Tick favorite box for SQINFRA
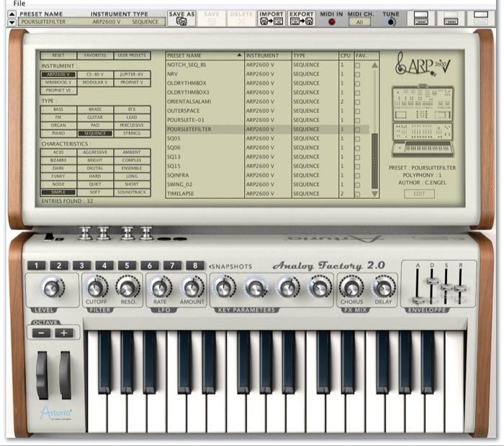 pyautogui.click(x=357, y=176)
